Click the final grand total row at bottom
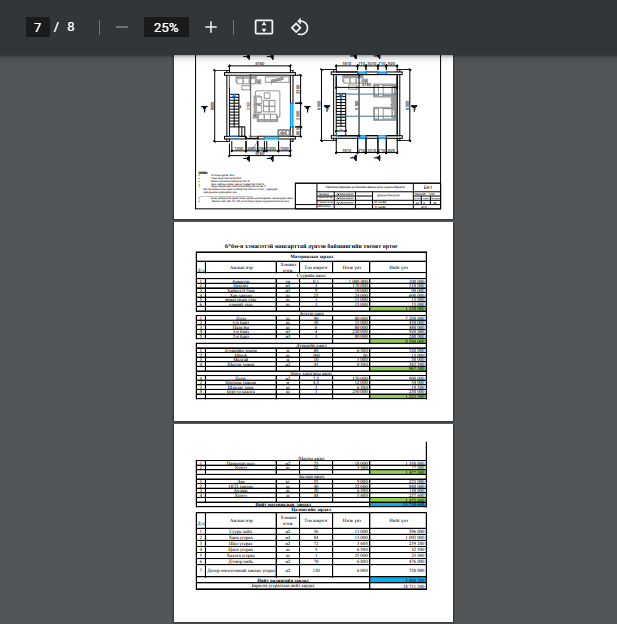 [312, 585]
